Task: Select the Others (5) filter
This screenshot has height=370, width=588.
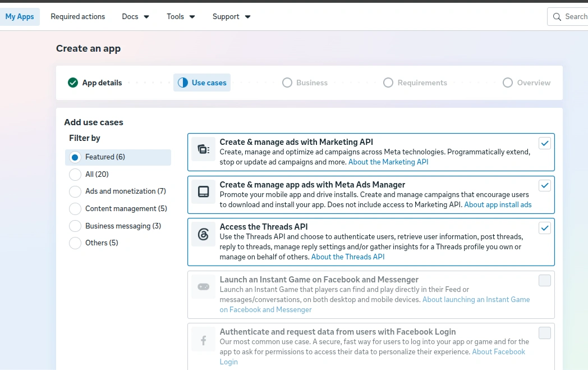Action: click(x=93, y=243)
